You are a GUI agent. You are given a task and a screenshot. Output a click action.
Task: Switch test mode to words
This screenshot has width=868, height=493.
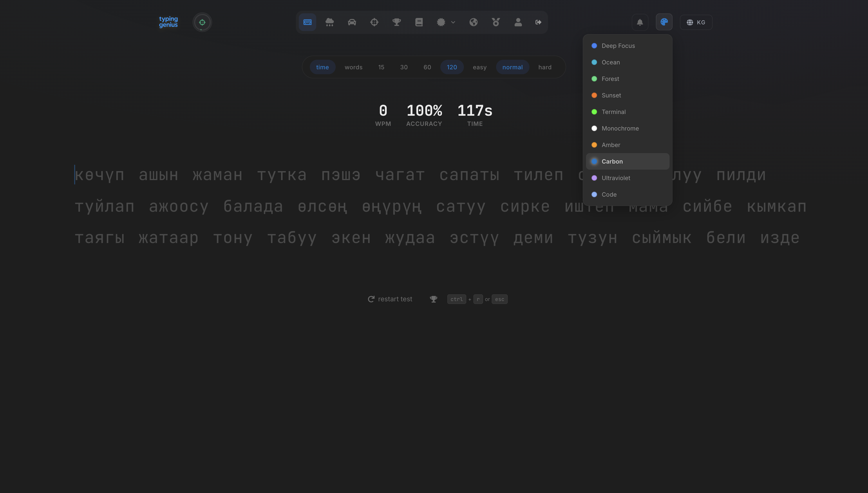pyautogui.click(x=354, y=67)
